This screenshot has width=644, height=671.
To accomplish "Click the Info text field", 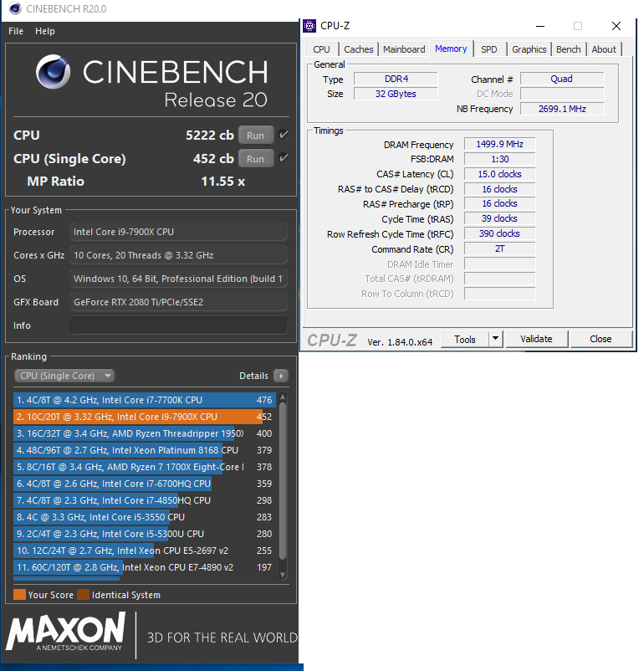I will click(178, 325).
